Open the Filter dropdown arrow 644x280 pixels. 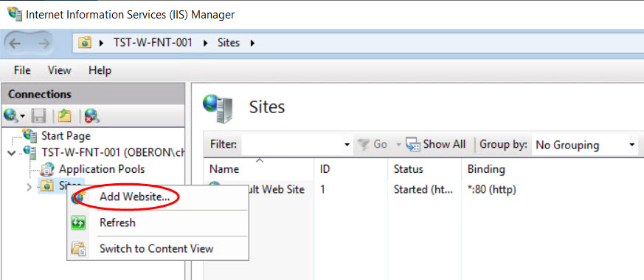coord(347,145)
